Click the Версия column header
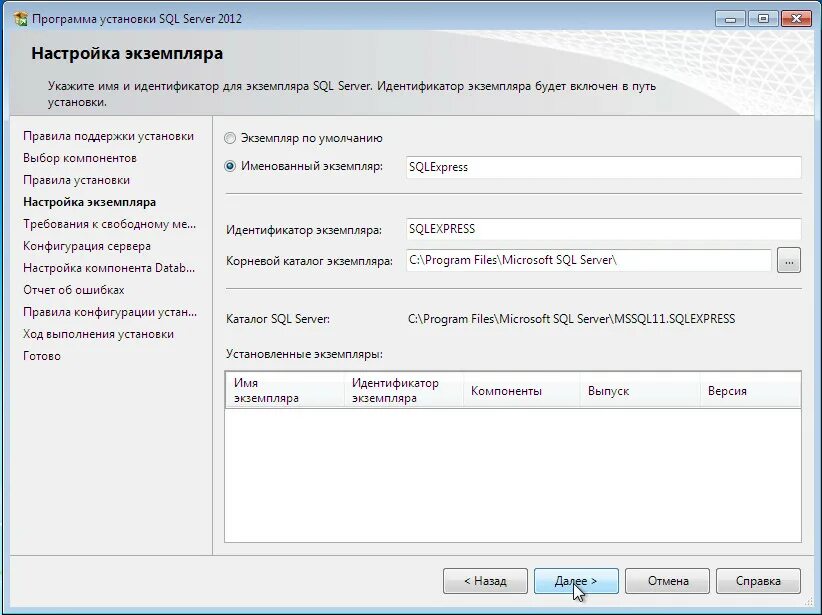822x615 pixels. [x=751, y=390]
